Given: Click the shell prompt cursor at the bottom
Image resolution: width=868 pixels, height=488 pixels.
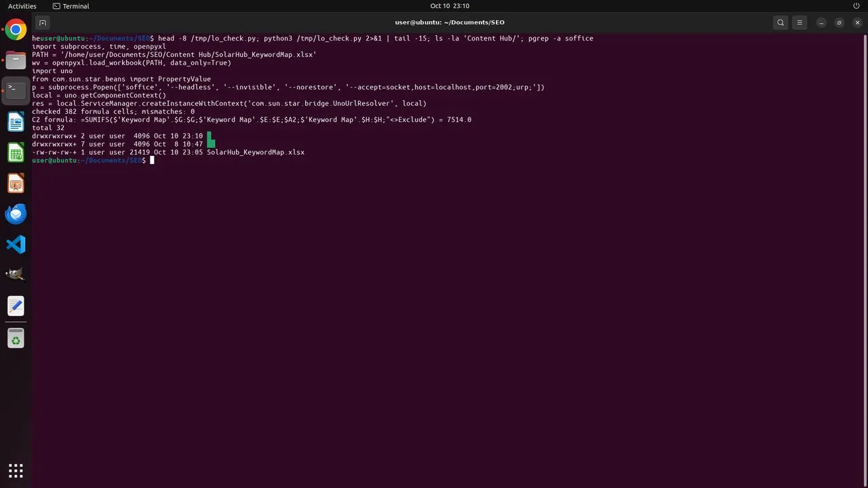Looking at the screenshot, I should (152, 161).
